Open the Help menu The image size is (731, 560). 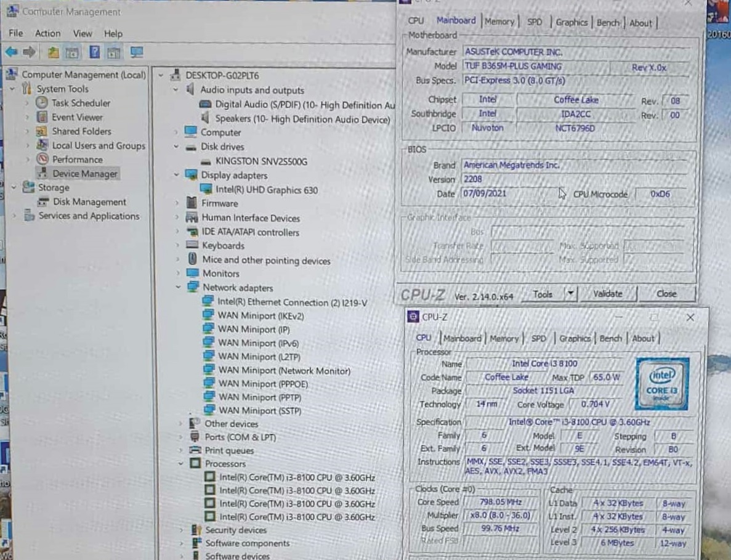(113, 33)
